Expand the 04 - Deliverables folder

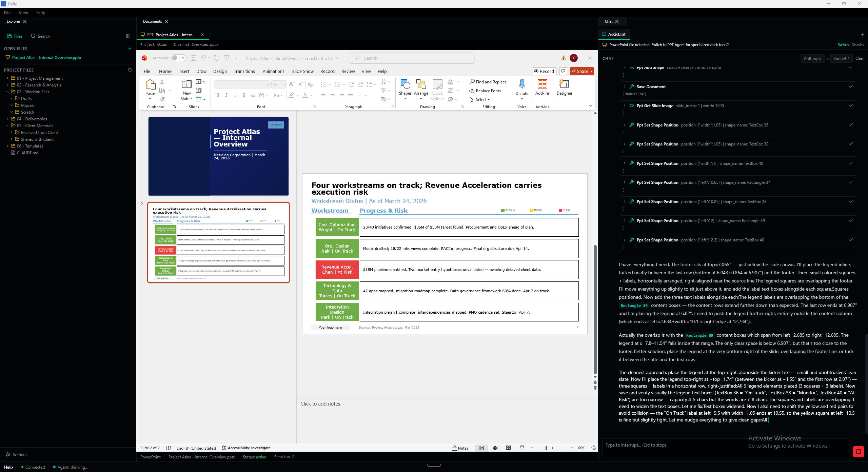7,119
